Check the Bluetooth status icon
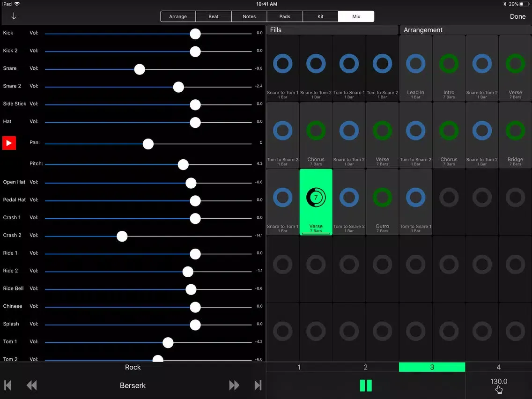The image size is (532, 399). click(504, 4)
